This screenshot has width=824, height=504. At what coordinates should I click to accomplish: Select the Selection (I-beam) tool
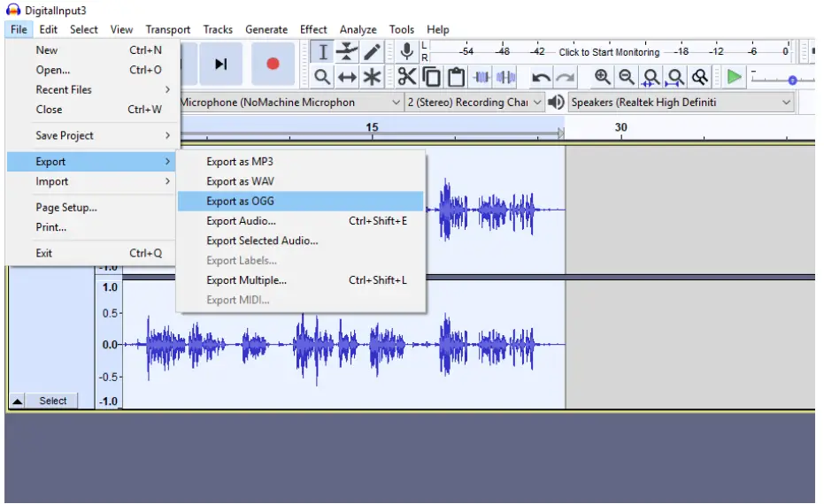323,52
